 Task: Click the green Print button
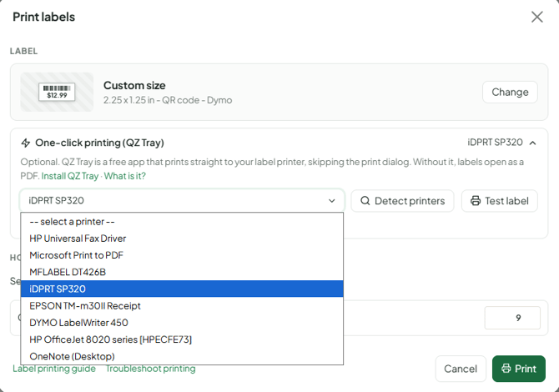point(519,369)
